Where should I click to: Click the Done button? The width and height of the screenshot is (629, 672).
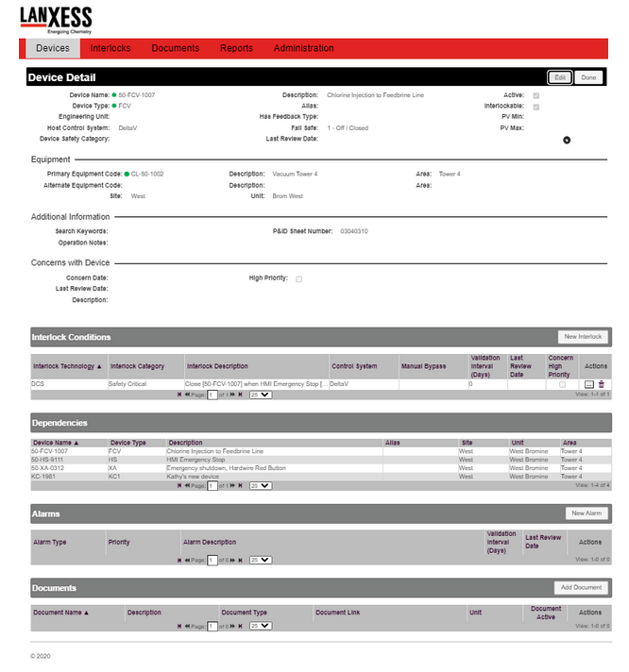(x=588, y=77)
